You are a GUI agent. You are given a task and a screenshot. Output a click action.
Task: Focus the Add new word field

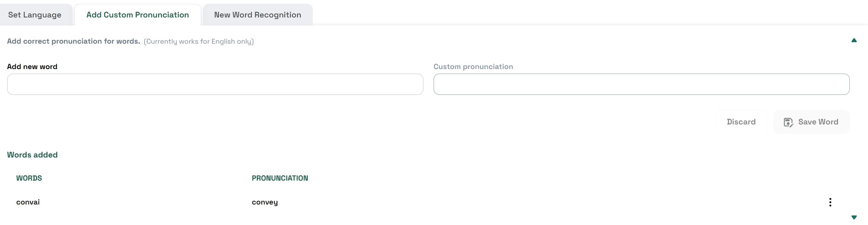click(215, 84)
